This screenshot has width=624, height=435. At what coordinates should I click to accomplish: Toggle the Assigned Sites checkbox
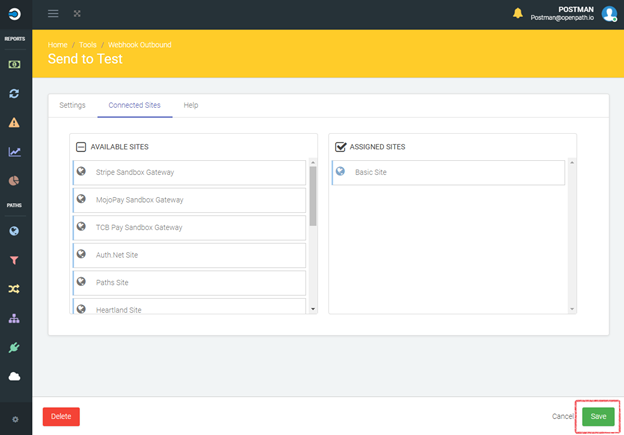pyautogui.click(x=340, y=147)
